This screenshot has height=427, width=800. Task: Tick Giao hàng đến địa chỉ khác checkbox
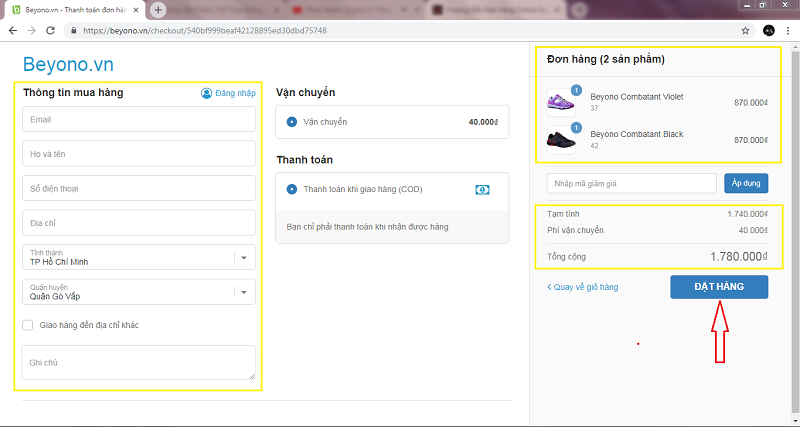[28, 325]
